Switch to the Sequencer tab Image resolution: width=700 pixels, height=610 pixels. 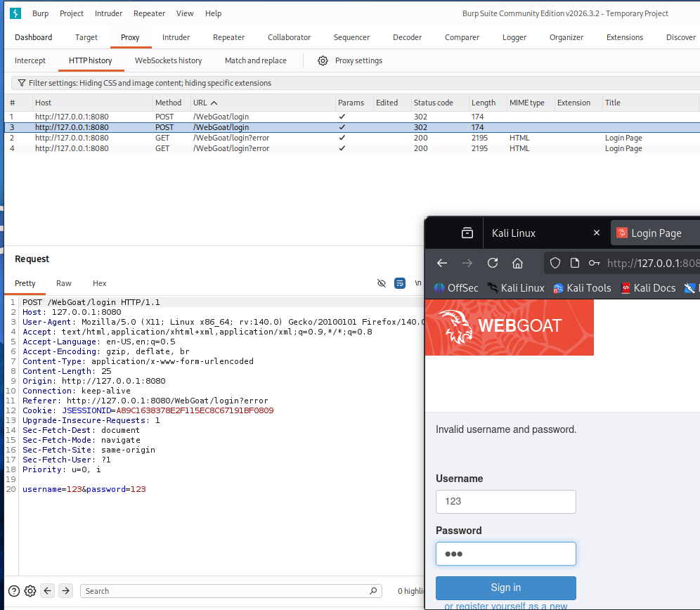pyautogui.click(x=352, y=37)
